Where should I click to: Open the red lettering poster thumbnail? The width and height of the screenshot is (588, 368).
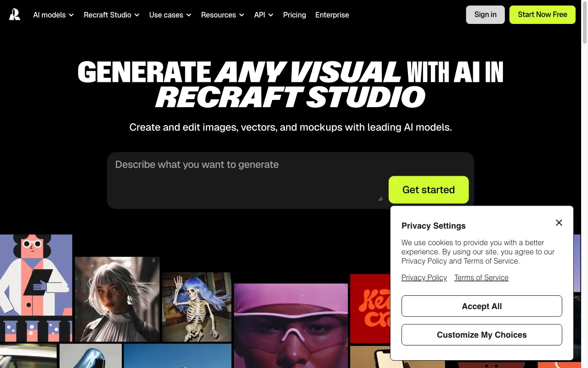coord(370,309)
